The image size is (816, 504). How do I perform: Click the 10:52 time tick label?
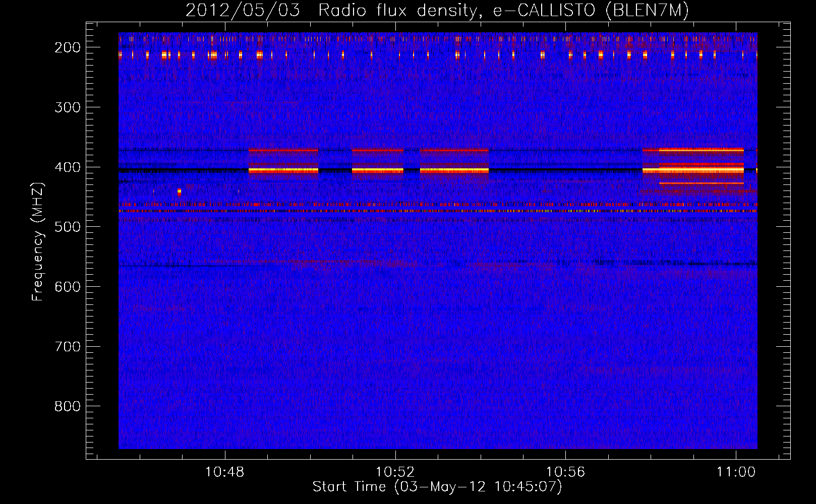395,472
